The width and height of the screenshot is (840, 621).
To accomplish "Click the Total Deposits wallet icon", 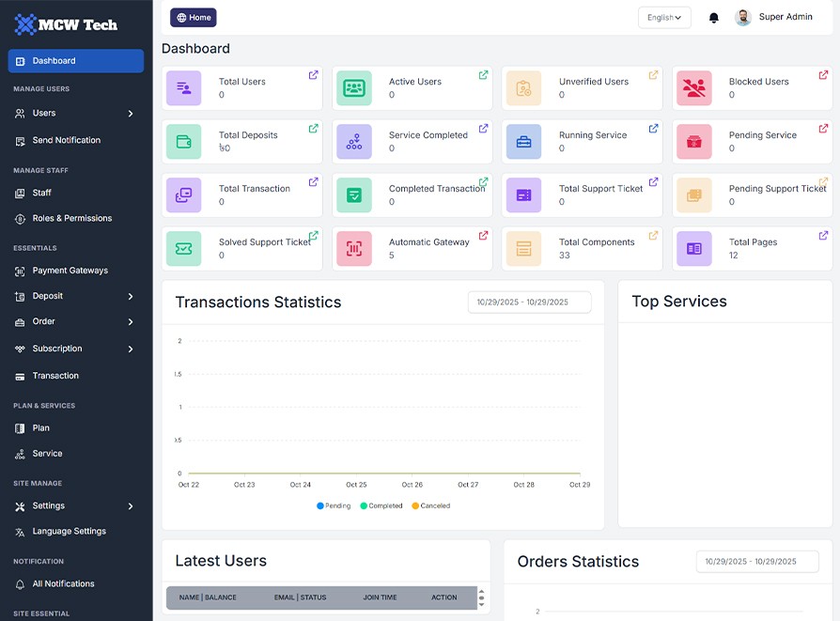I will pyautogui.click(x=184, y=142).
